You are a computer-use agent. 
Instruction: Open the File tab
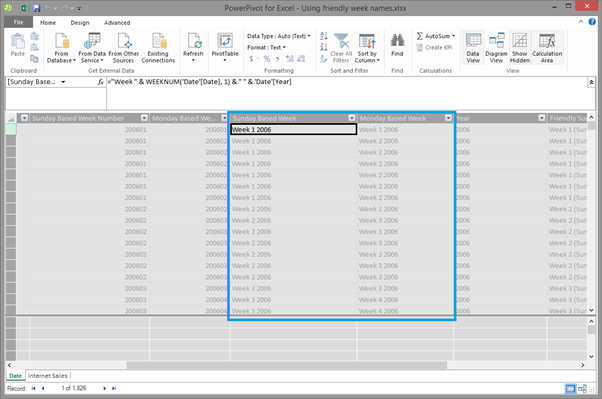pos(18,22)
